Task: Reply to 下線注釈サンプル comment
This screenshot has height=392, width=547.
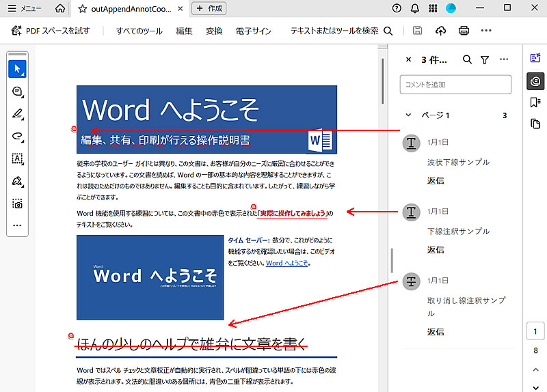Action: coord(436,249)
